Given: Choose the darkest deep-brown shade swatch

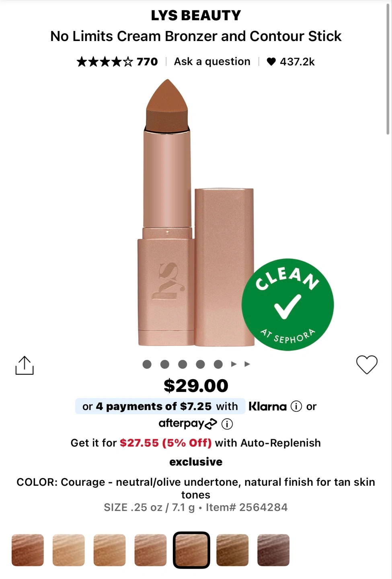Looking at the screenshot, I should 273,550.
